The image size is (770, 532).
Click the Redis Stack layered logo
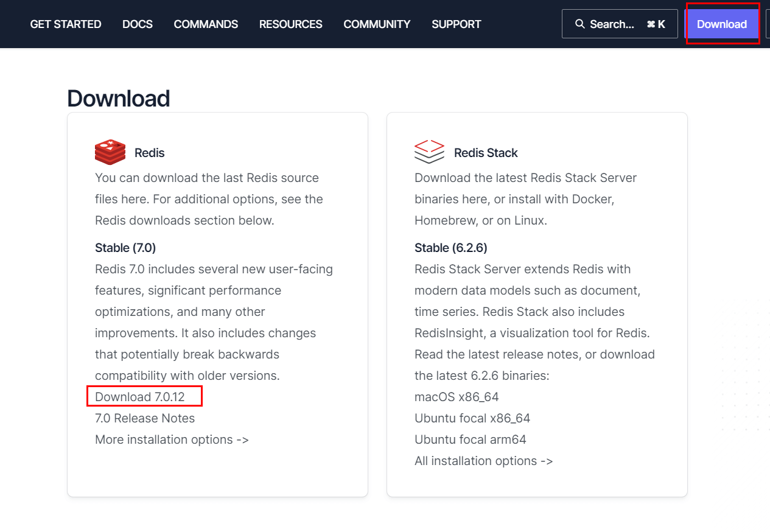pos(429,152)
